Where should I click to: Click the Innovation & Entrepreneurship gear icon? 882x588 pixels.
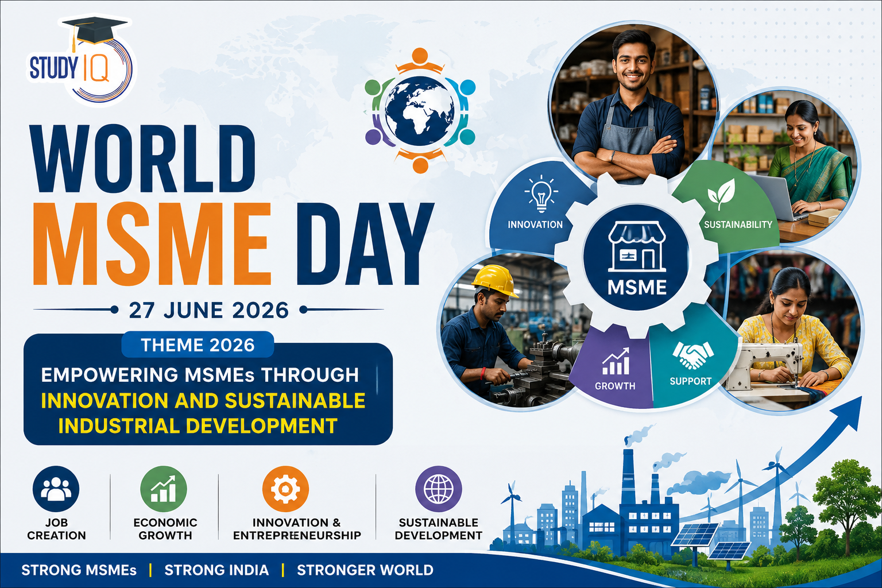pyautogui.click(x=285, y=489)
